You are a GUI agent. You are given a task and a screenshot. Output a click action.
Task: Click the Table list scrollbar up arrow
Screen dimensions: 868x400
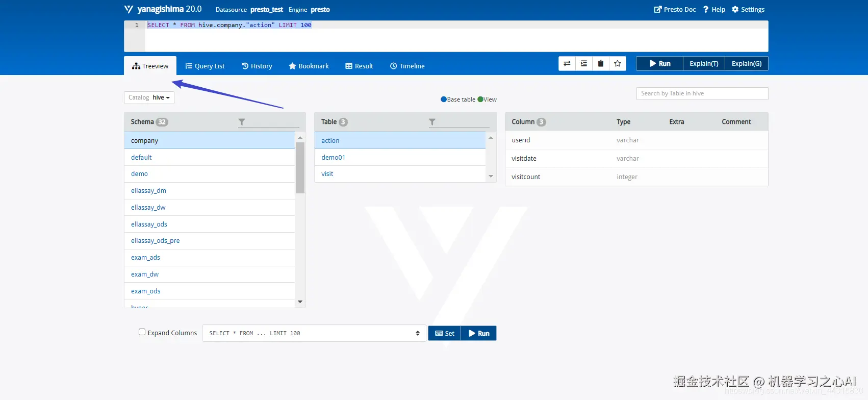coord(491,137)
